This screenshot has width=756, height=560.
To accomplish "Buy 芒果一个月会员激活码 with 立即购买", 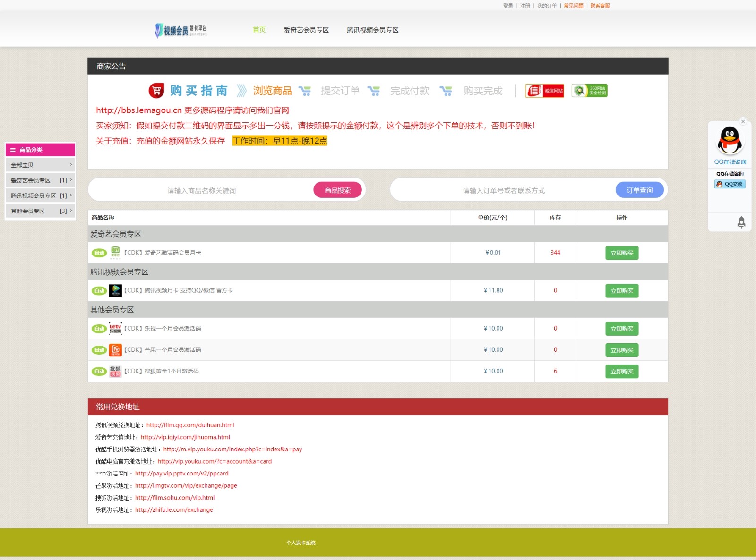I will click(622, 350).
